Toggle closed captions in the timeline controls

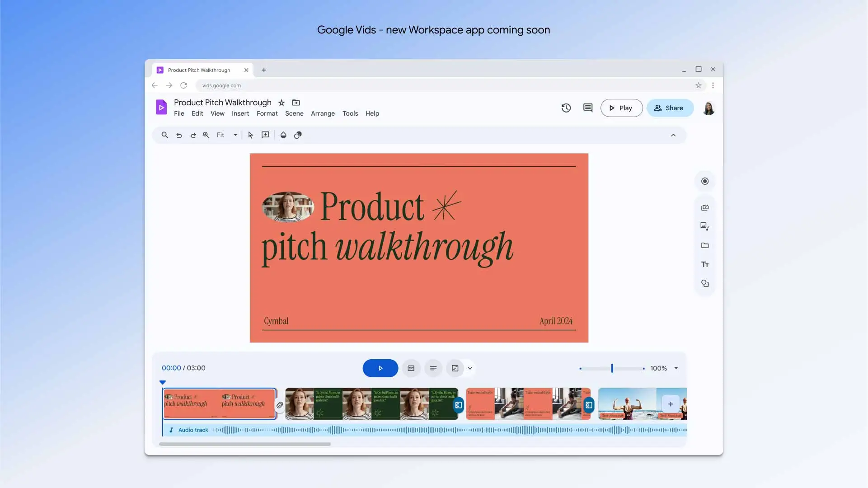[411, 368]
